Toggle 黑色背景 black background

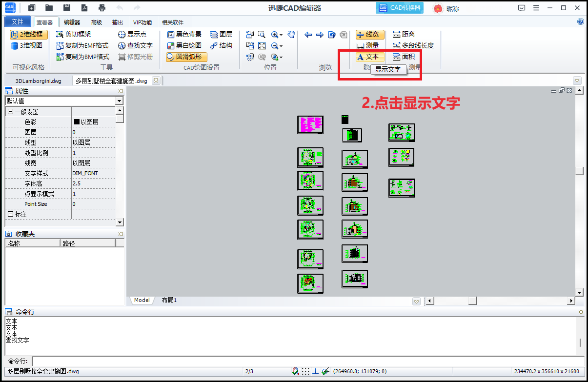184,34
